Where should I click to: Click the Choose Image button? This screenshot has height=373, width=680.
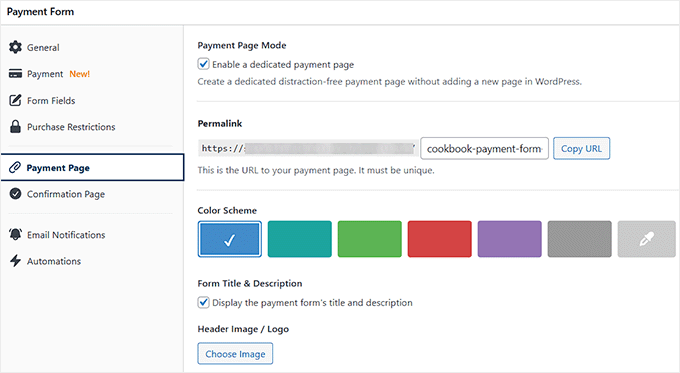[x=235, y=353]
